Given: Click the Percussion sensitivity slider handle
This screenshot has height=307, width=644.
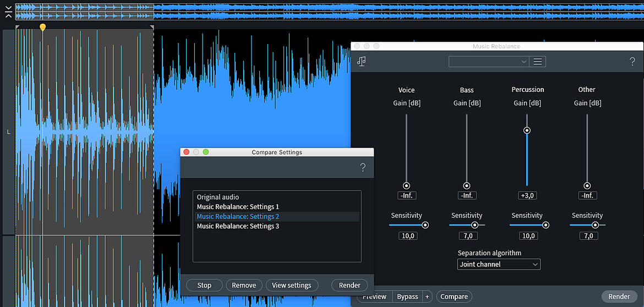Looking at the screenshot, I should click(x=546, y=225).
